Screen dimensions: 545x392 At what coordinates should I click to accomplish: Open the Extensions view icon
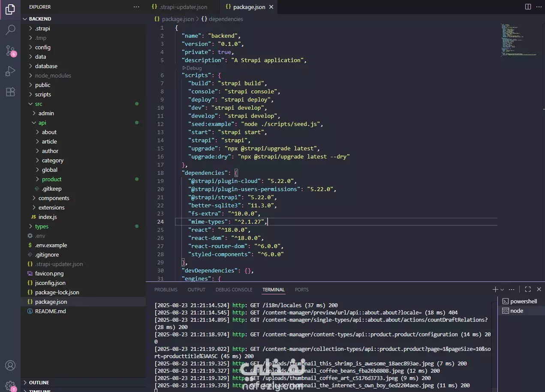tap(10, 92)
